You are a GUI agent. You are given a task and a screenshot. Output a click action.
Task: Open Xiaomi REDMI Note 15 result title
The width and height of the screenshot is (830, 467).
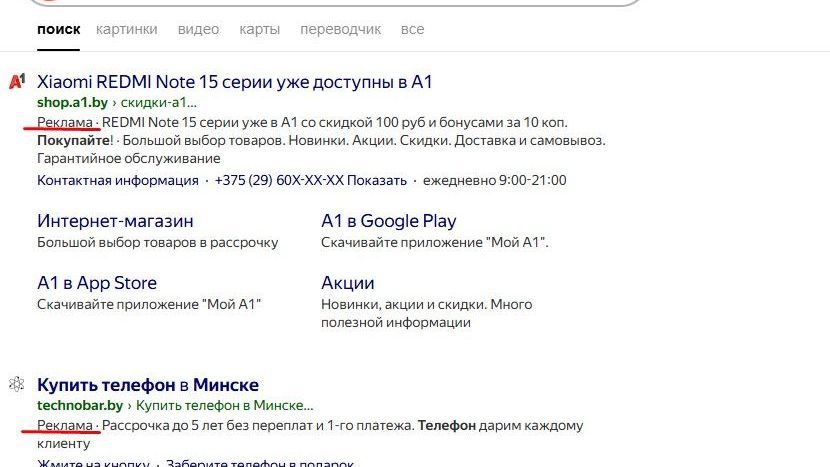pos(234,82)
